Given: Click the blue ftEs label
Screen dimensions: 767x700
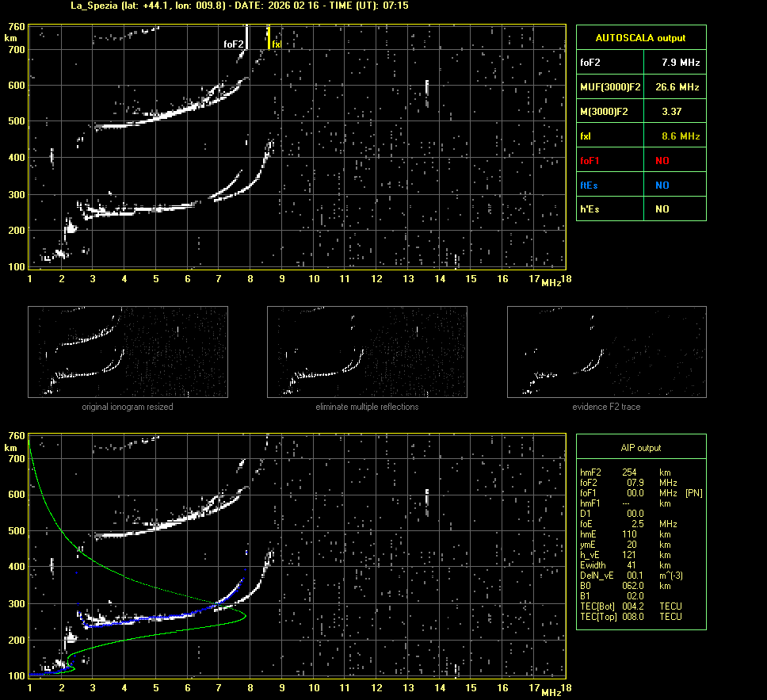Looking at the screenshot, I should pyautogui.click(x=589, y=185).
